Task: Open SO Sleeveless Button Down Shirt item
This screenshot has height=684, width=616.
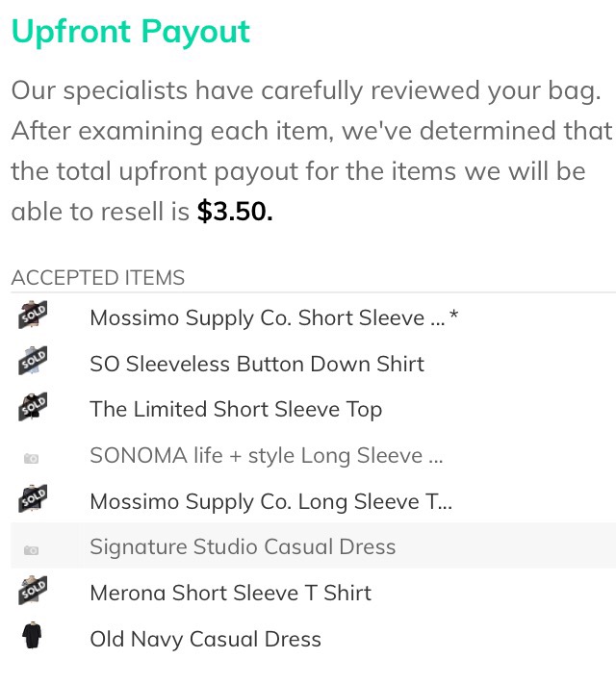Action: click(x=256, y=364)
